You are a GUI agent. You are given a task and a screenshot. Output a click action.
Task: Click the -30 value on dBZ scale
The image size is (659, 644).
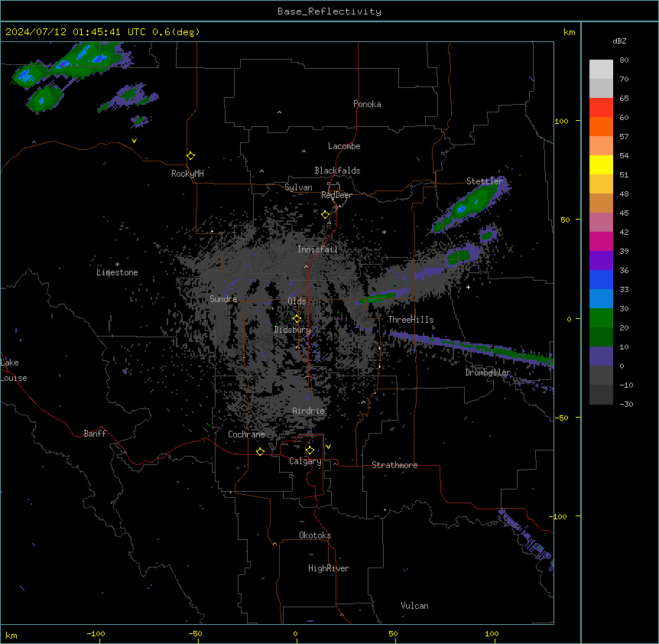tap(626, 404)
